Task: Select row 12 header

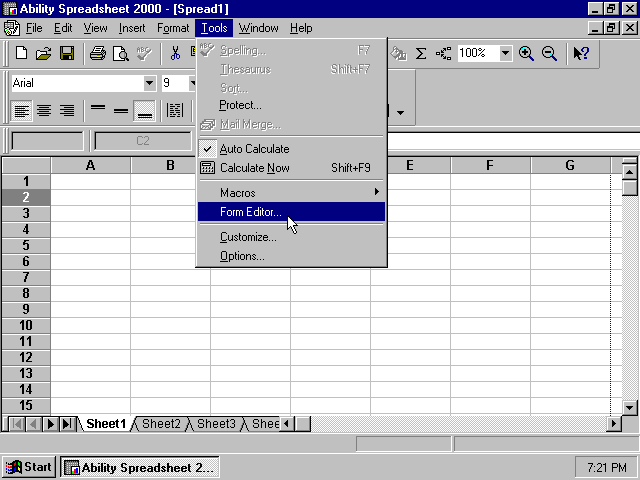Action: 26,358
